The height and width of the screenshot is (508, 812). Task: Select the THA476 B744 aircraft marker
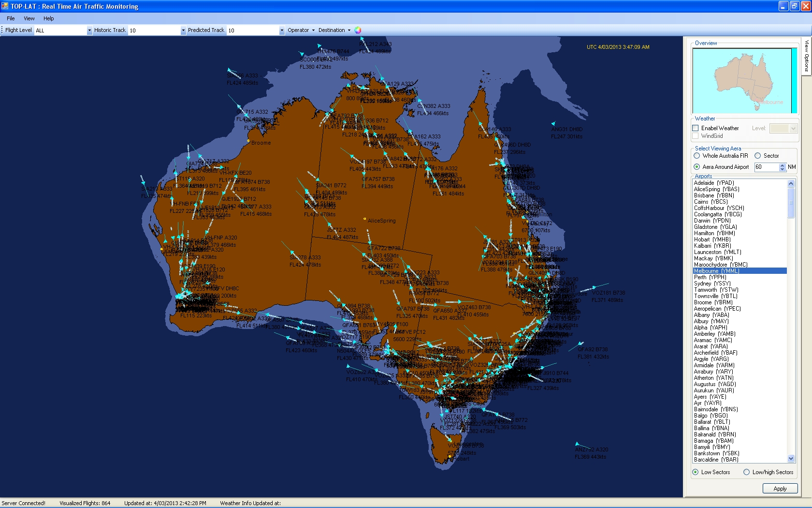319,46
